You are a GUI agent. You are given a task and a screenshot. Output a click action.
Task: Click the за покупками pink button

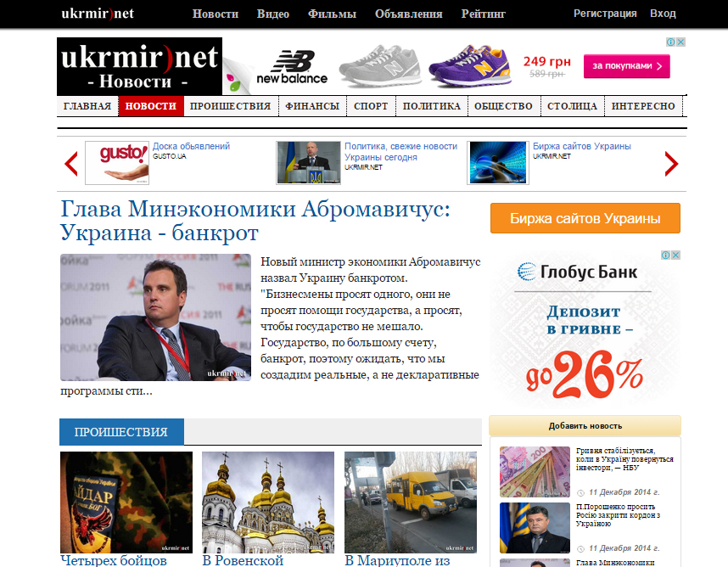pos(627,66)
